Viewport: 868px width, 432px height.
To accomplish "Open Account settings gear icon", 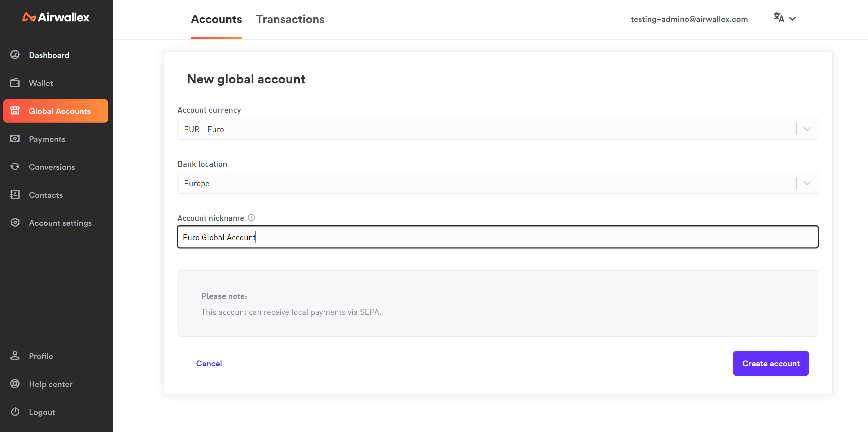I will pos(15,223).
